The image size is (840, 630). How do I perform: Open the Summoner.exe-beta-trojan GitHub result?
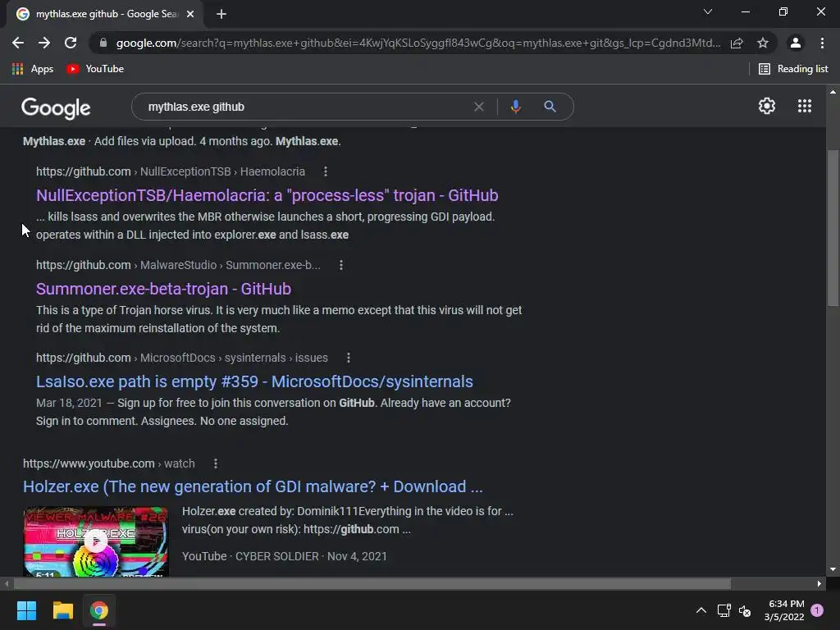[x=163, y=289]
